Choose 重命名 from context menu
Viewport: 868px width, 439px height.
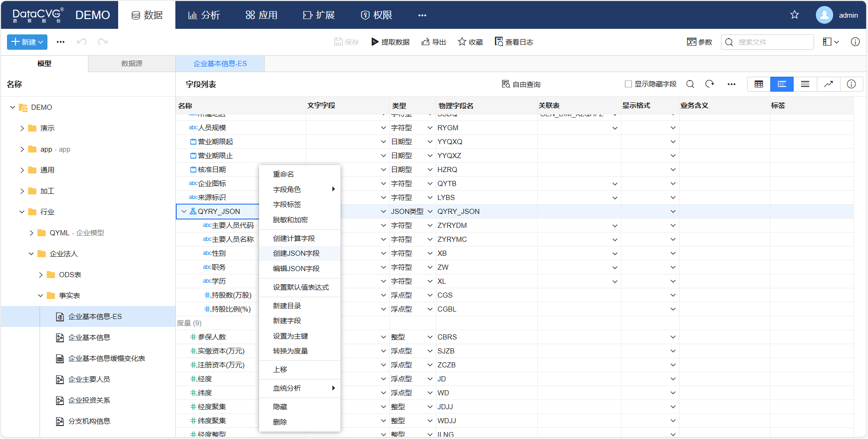300,174
